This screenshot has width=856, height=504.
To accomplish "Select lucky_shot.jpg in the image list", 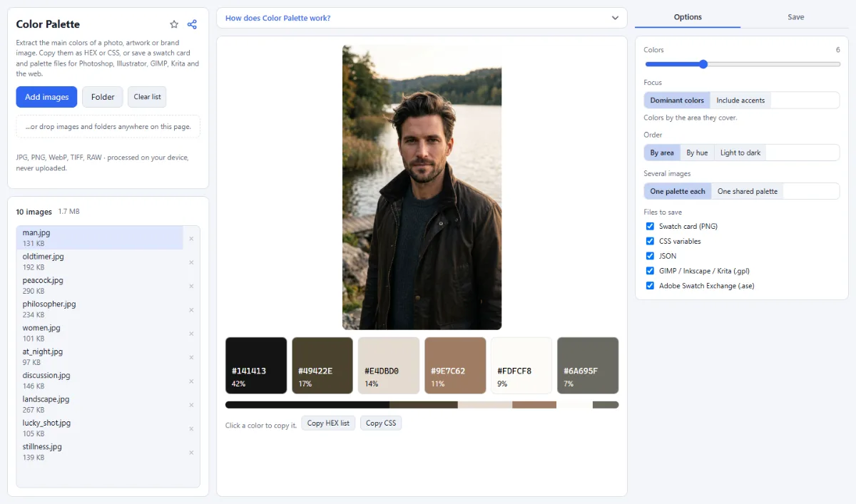I will click(100, 428).
